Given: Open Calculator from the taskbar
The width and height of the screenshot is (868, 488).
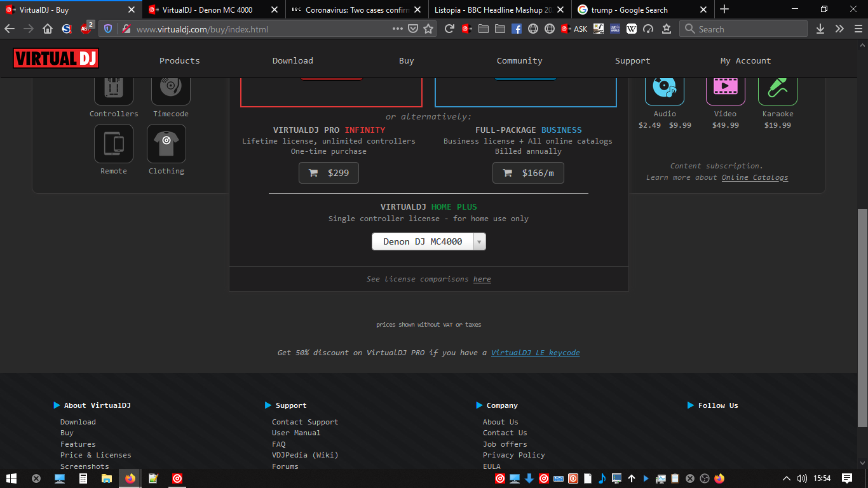Looking at the screenshot, I should [83, 478].
